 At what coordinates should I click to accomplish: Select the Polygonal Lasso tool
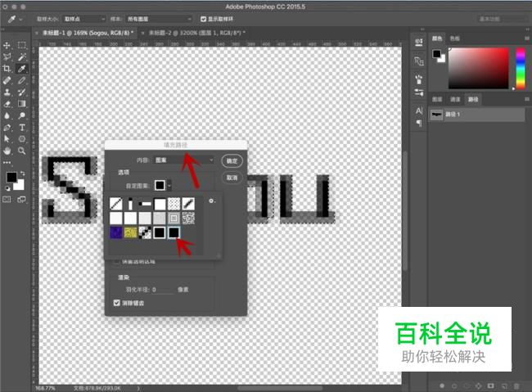point(7,56)
